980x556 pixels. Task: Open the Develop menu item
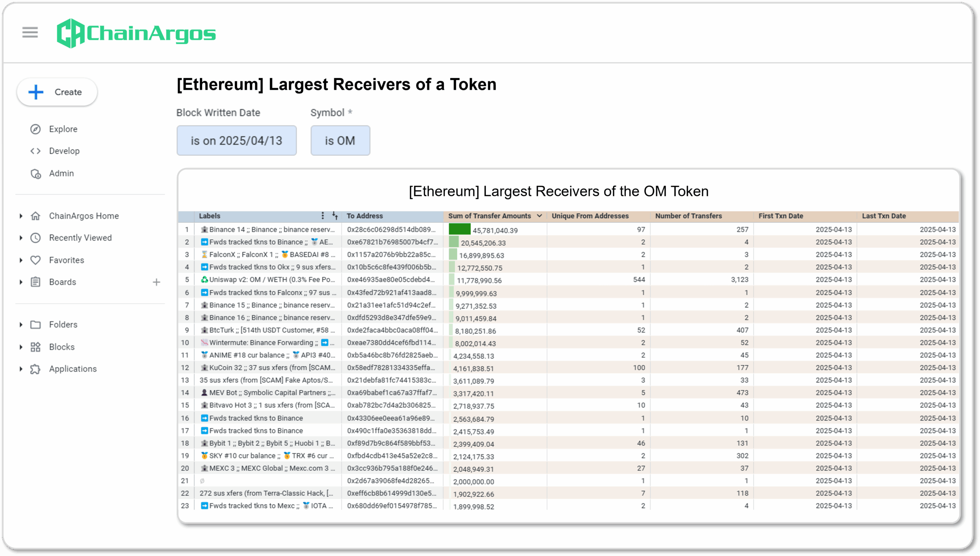tap(64, 151)
